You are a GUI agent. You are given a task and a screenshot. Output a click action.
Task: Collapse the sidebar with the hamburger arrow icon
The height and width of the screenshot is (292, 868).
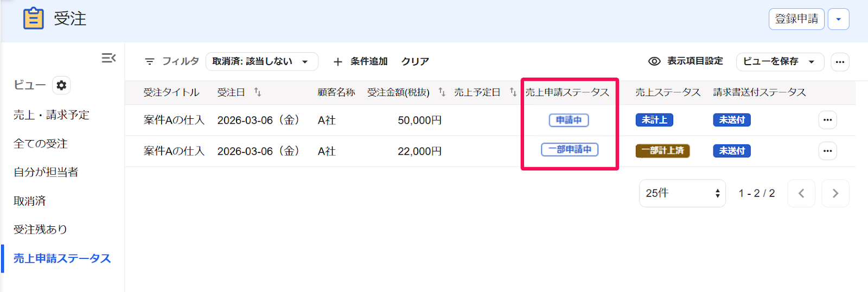click(x=108, y=58)
